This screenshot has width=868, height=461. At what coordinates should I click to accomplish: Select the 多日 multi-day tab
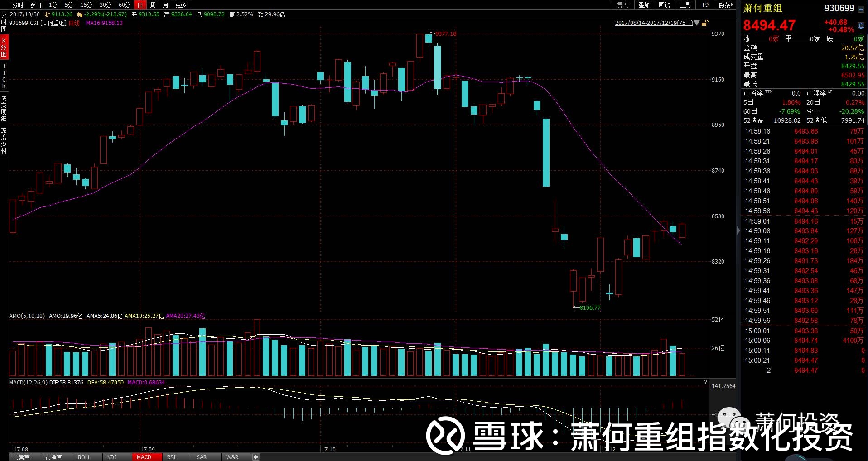[36, 5]
